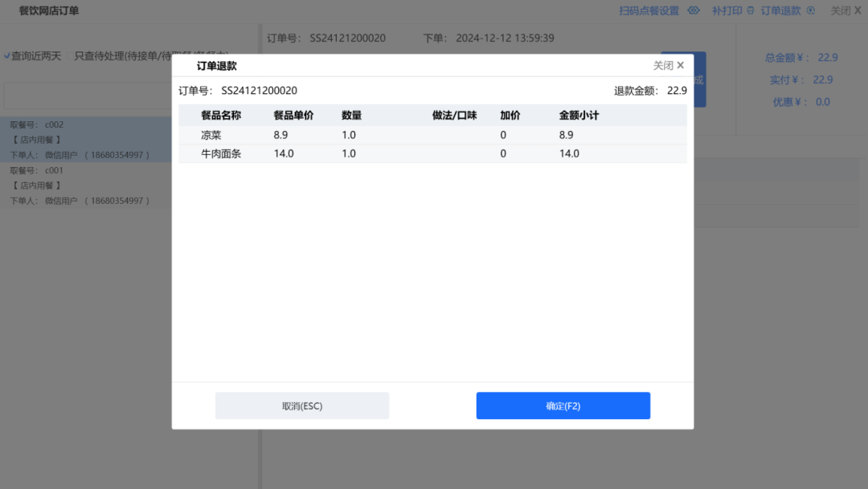The image size is (868, 489).
Task: Click the unit price 8.9 for 凉菜
Action: pos(280,135)
